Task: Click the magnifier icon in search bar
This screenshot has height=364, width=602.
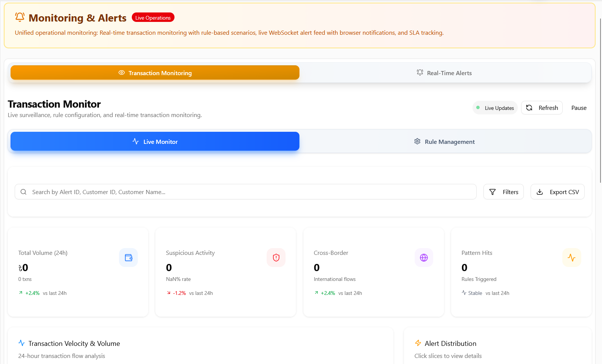Action: [23, 192]
